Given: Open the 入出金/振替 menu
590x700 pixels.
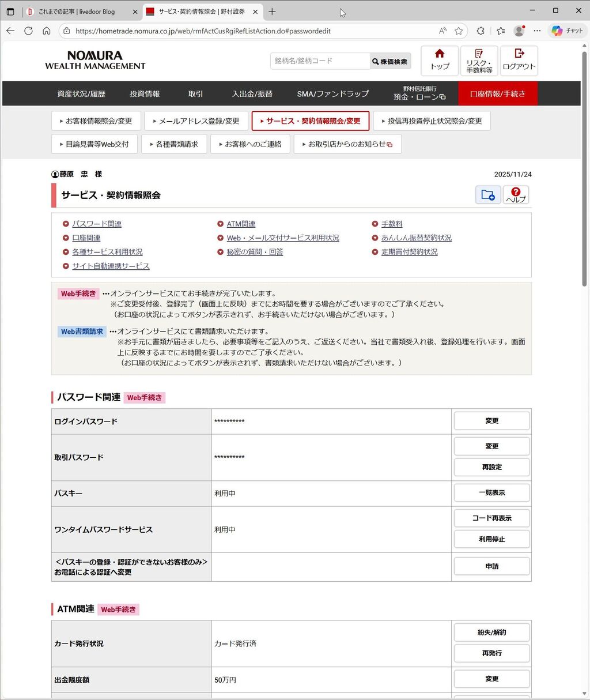Looking at the screenshot, I should click(252, 93).
